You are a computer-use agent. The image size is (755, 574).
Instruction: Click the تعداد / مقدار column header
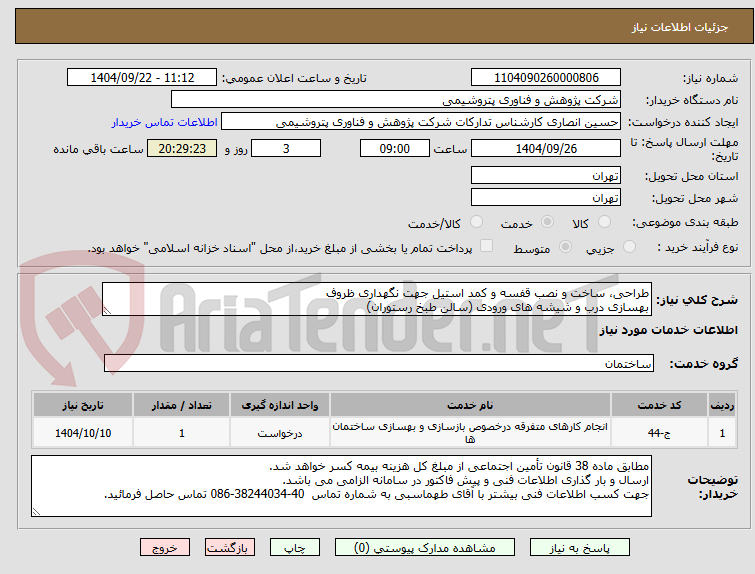pos(182,405)
